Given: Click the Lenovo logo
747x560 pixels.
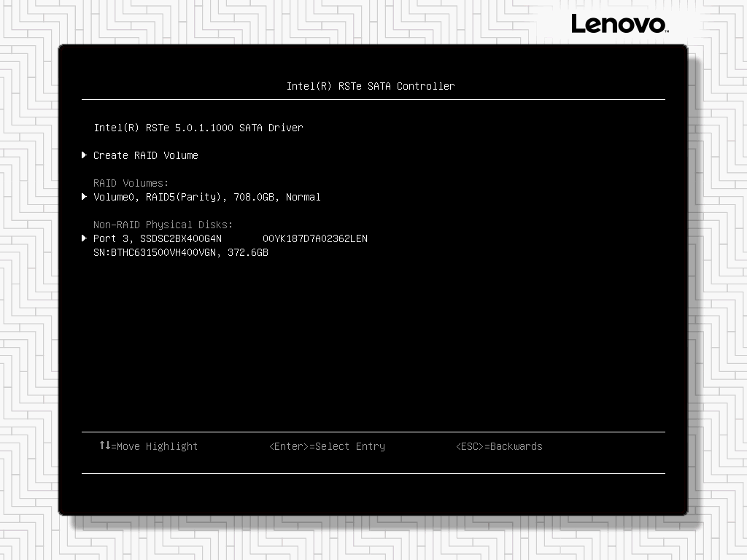Looking at the screenshot, I should tap(619, 24).
